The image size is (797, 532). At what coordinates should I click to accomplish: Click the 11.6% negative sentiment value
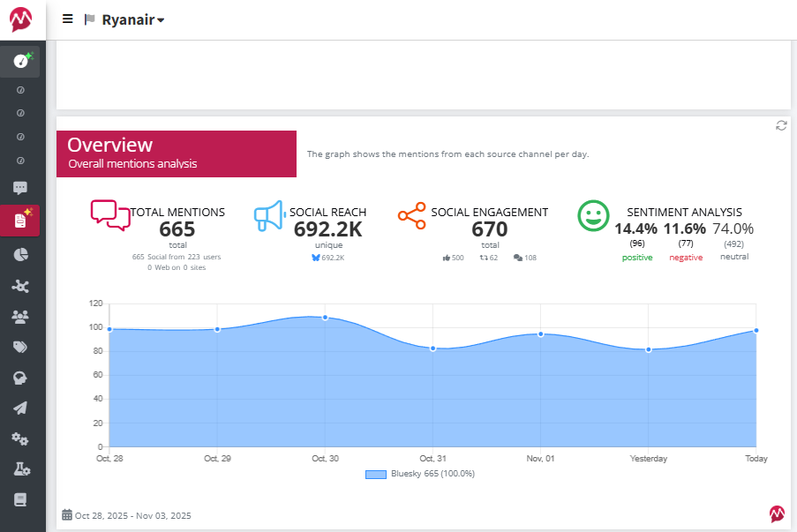tap(685, 229)
